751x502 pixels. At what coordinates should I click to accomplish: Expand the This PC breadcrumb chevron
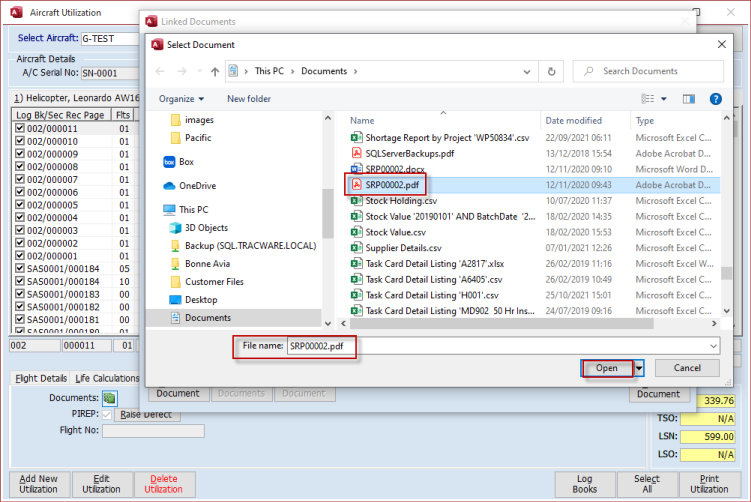pos(292,71)
